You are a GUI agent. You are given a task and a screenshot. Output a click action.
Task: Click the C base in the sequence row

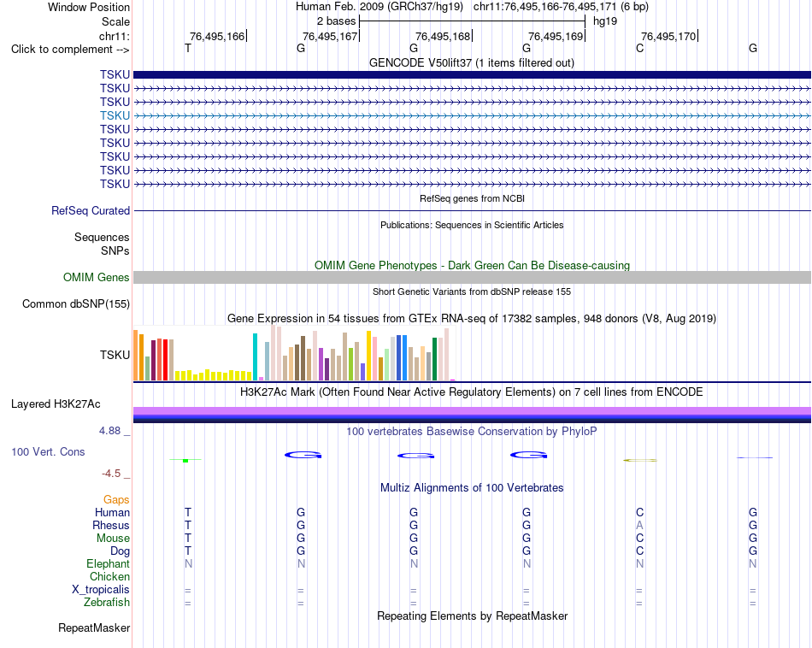coord(639,49)
